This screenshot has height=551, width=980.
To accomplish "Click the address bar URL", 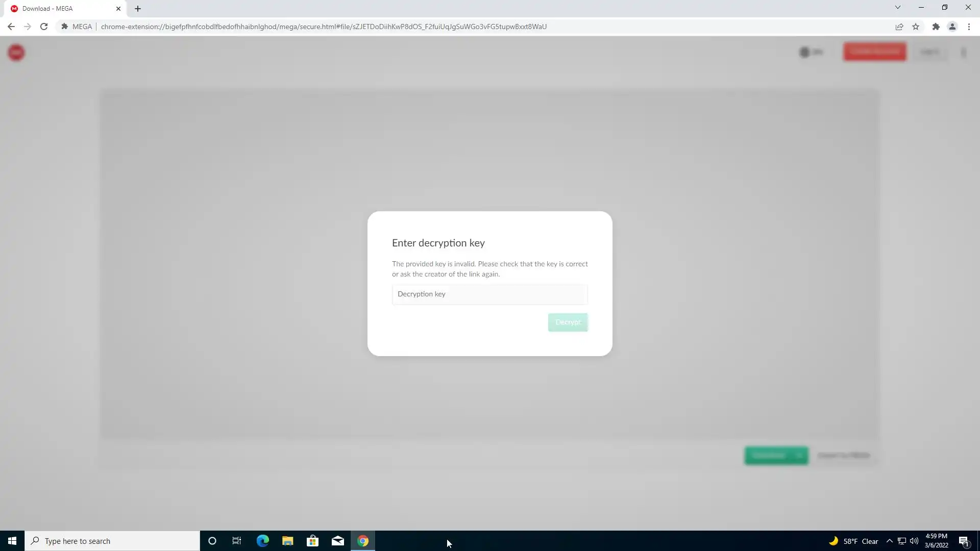I will click(x=324, y=27).
